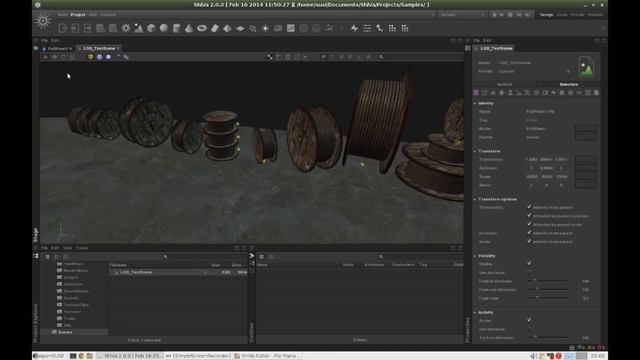Toggle Translation inherits from parent checkbox

[x=529, y=207]
